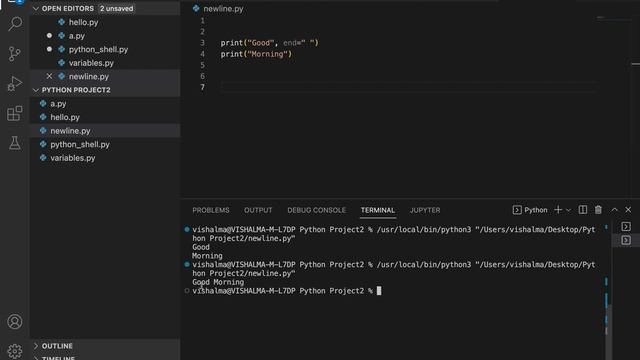This screenshot has width=640, height=360.
Task: Create a new terminal with plus icon
Action: [558, 210]
